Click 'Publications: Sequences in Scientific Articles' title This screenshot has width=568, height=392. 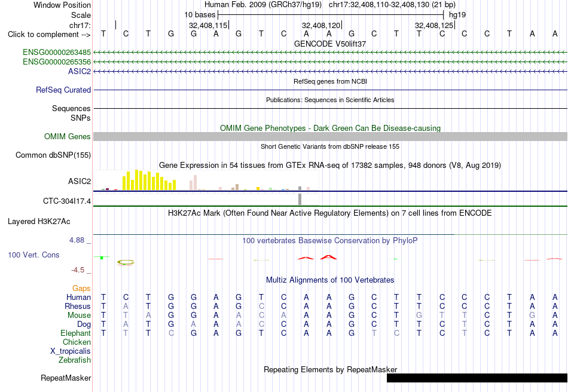click(330, 100)
